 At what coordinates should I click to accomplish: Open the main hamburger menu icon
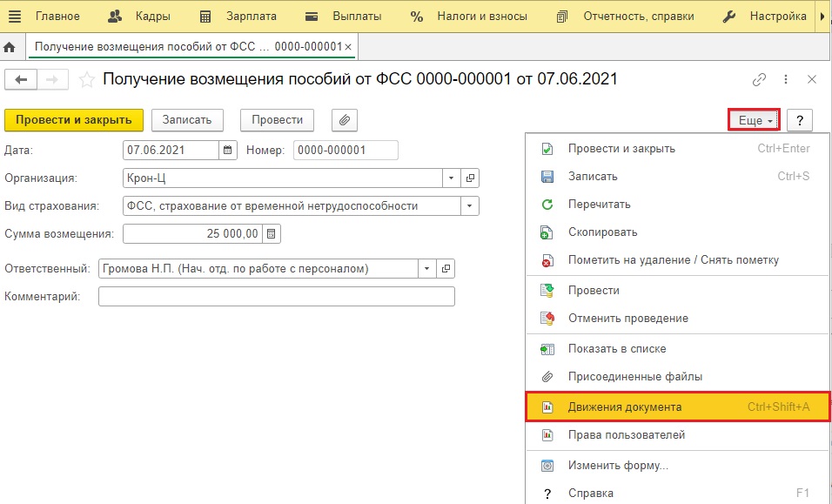tap(14, 17)
